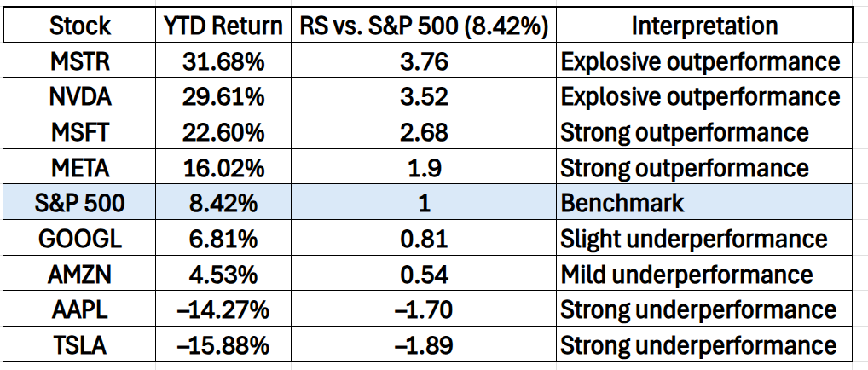Click the RS vs. S&P 500 header
Image resolution: width=868 pixels, height=370 pixels.
pos(423,26)
